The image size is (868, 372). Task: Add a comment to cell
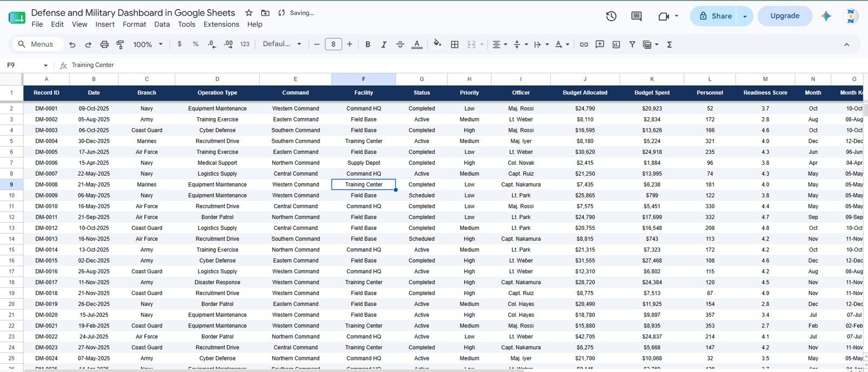(599, 44)
